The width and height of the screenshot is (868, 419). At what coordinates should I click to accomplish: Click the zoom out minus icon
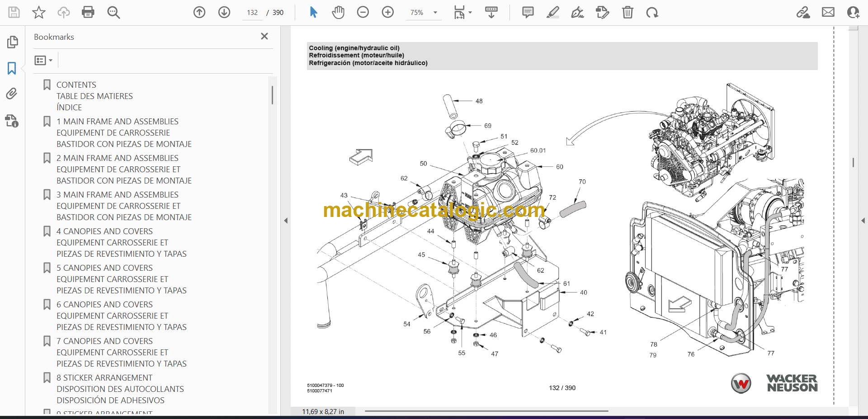(x=363, y=12)
